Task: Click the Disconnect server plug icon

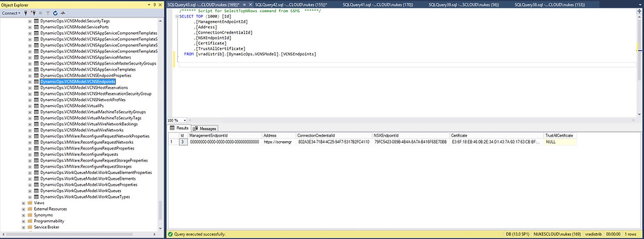Action: click(33, 13)
